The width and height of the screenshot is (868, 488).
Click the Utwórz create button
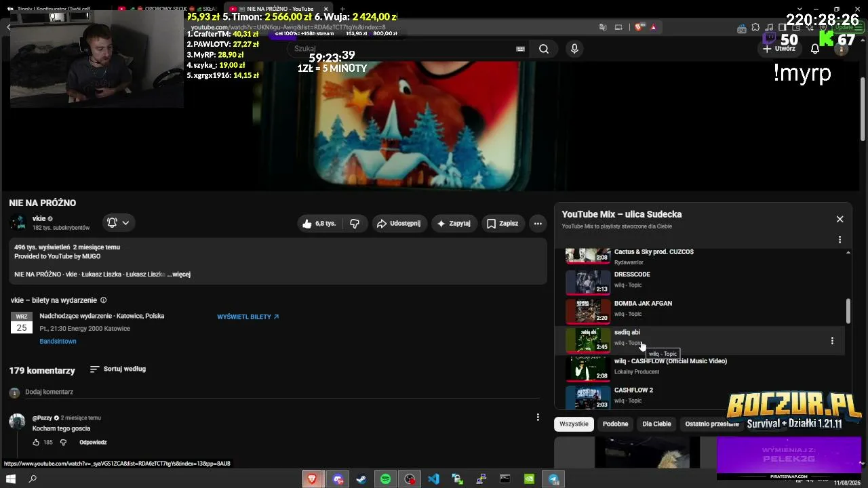(778, 49)
